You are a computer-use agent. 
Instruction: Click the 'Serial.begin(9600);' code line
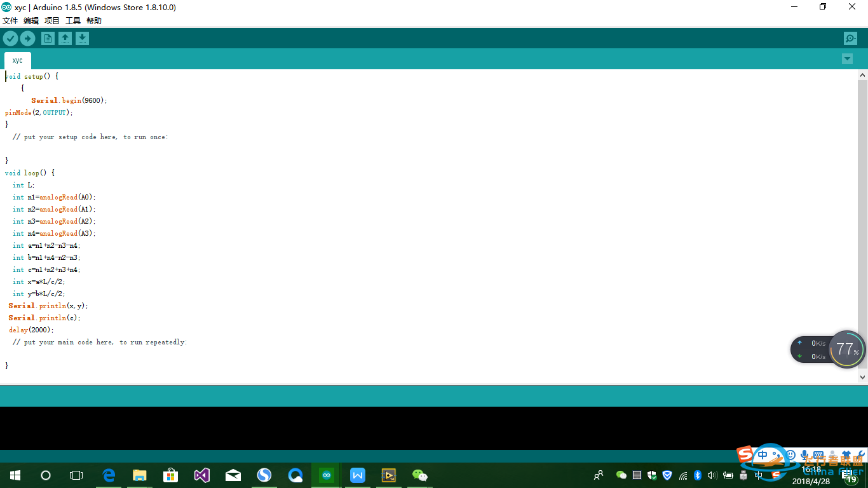(x=69, y=100)
